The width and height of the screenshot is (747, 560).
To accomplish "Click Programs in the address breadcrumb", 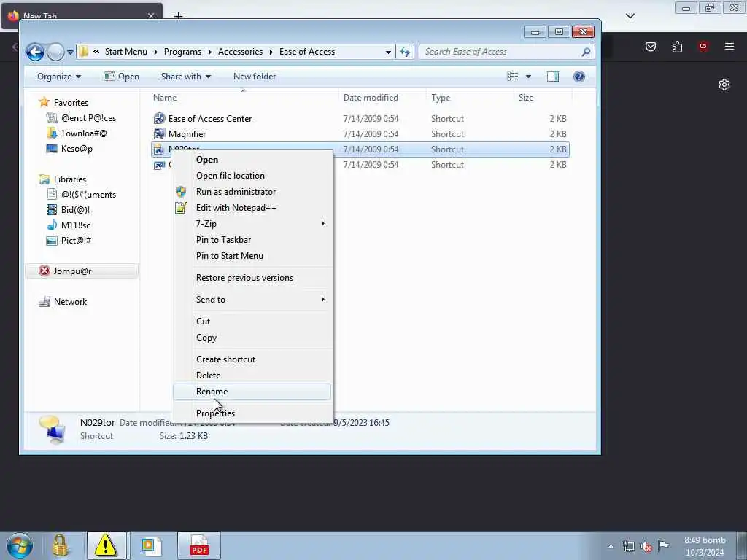I will pyautogui.click(x=182, y=52).
